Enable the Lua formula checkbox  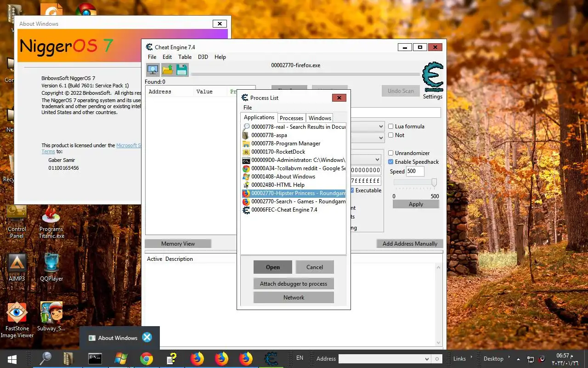click(391, 126)
